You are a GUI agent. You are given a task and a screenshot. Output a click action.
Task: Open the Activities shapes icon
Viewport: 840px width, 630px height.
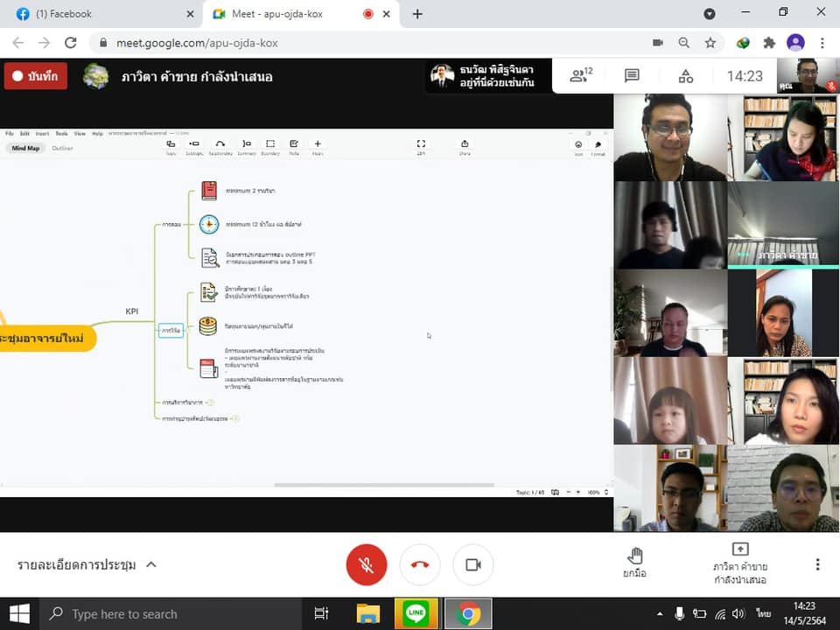(685, 76)
